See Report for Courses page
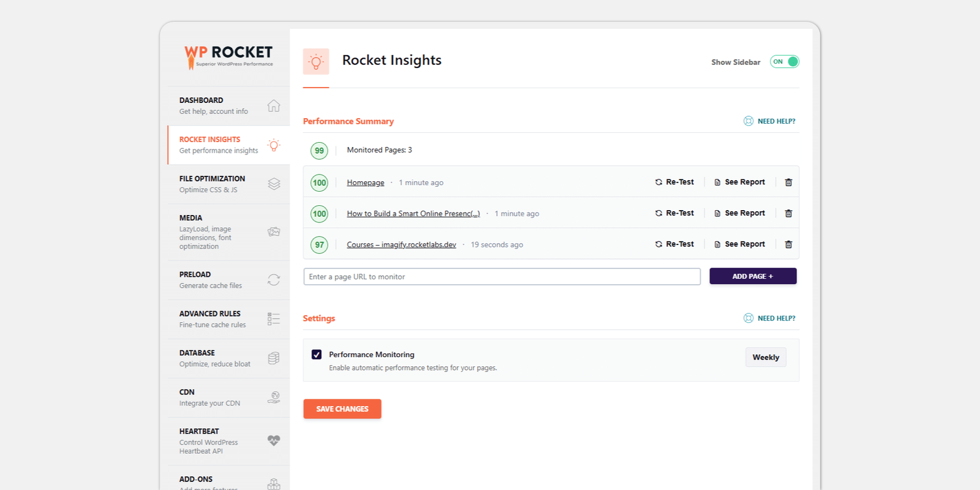The height and width of the screenshot is (490, 980). (739, 244)
